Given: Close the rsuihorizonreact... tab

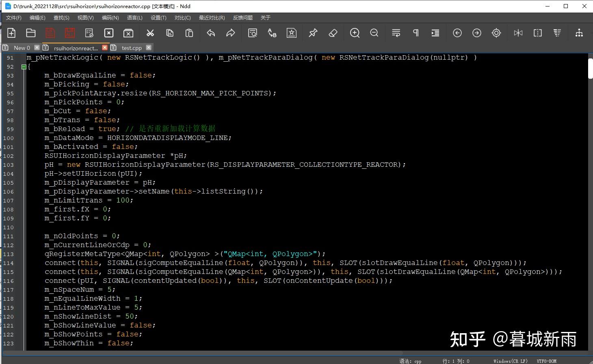Looking at the screenshot, I should [105, 47].
